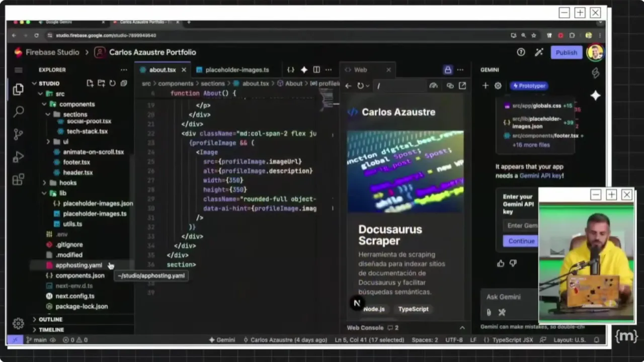
Task: Start a new Gemini chat with the plus icon
Action: click(x=486, y=86)
